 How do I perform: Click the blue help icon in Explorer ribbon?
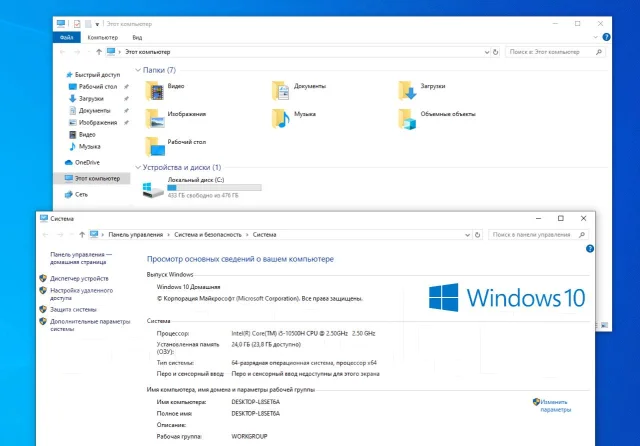click(606, 37)
